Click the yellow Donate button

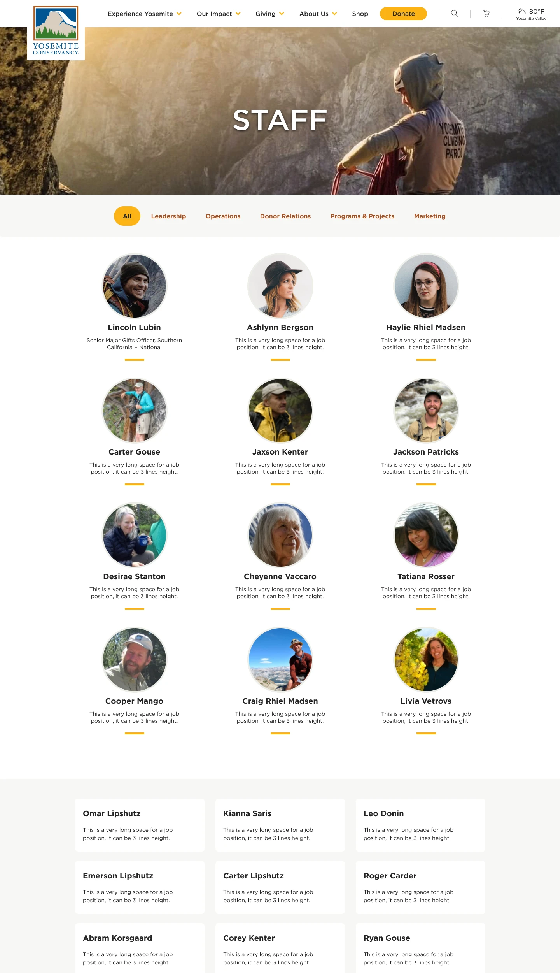403,14
